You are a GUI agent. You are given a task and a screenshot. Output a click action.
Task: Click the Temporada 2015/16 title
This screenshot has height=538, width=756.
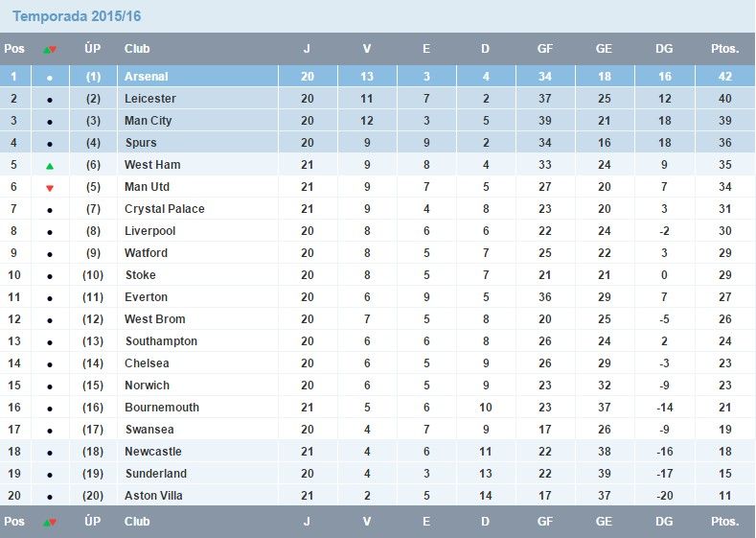pyautogui.click(x=77, y=17)
